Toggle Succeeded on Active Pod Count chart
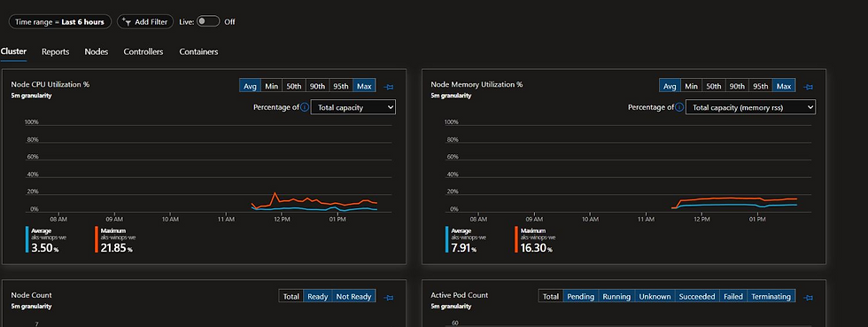This screenshot has width=868, height=327. [x=697, y=297]
